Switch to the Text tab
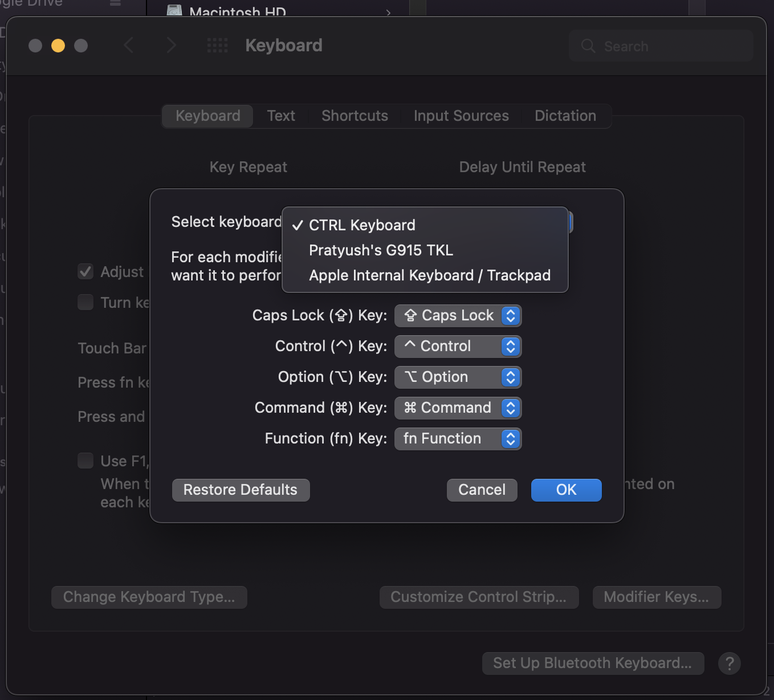The height and width of the screenshot is (700, 774). click(280, 116)
